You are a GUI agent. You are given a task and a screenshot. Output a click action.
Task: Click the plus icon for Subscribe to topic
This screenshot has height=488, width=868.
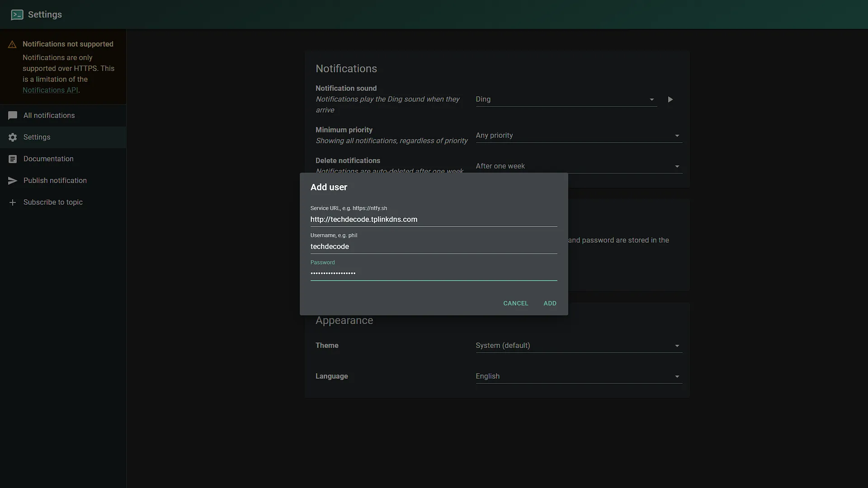click(13, 202)
